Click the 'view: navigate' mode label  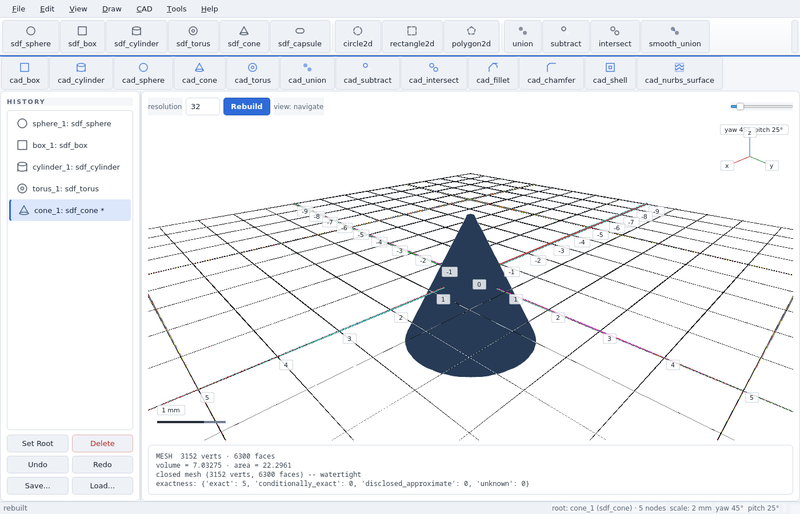[298, 106]
